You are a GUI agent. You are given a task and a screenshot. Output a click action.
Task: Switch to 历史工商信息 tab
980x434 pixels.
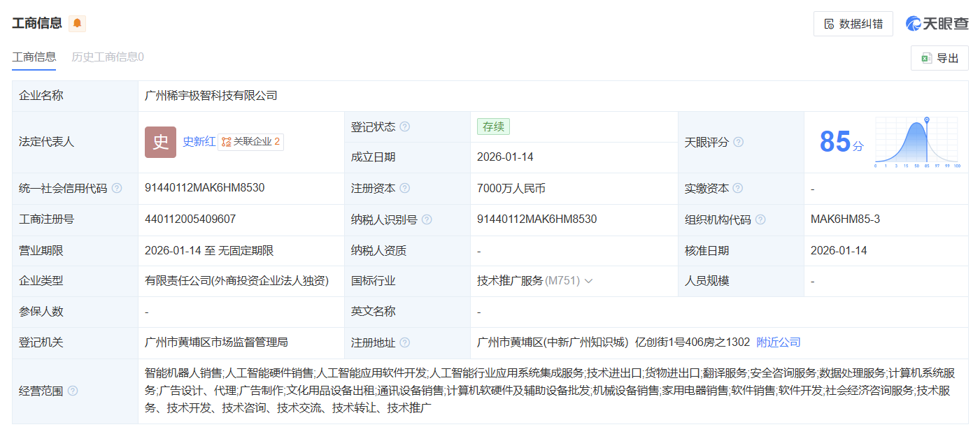[108, 57]
